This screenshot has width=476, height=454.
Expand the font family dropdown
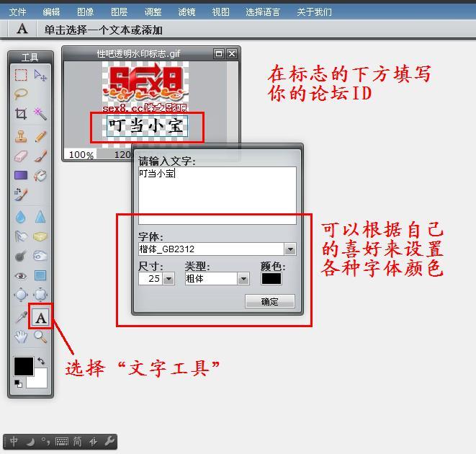coord(289,249)
